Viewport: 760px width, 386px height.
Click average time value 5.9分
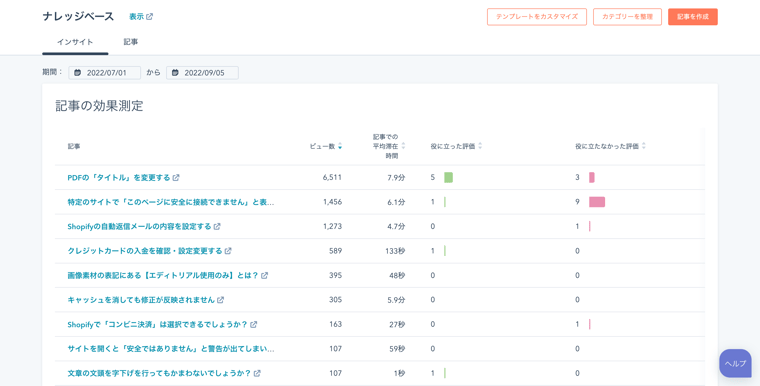pos(396,300)
